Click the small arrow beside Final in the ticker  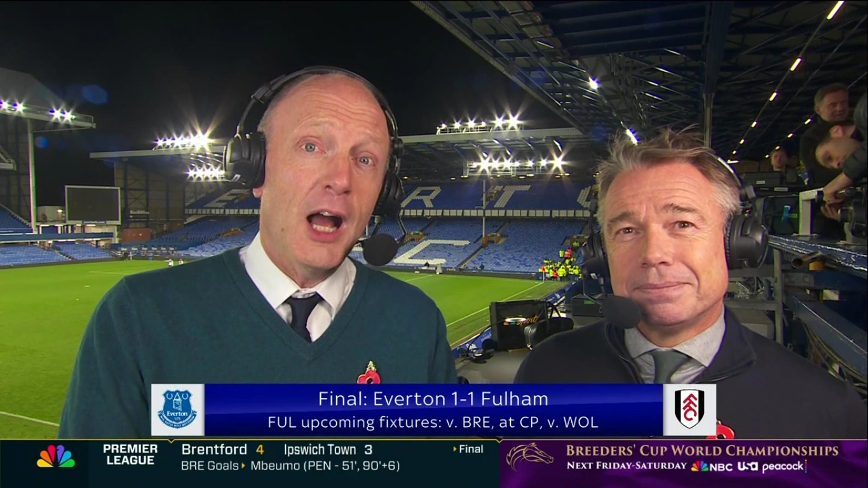455,449
